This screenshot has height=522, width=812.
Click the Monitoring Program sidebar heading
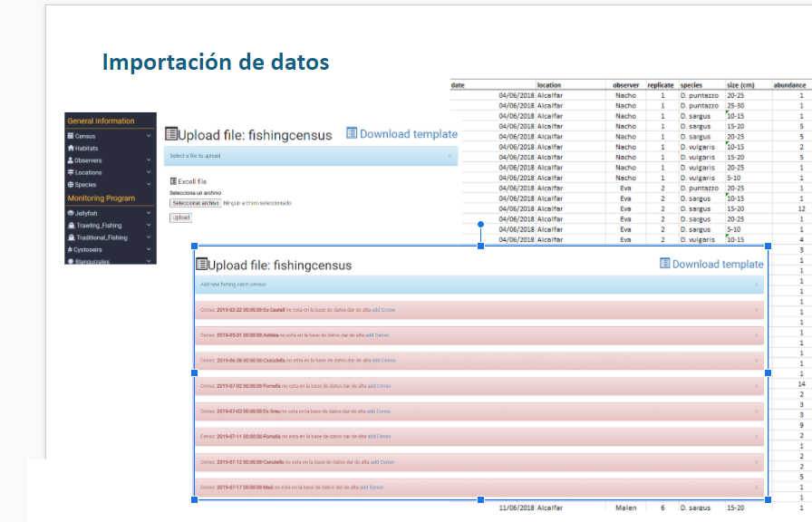tap(101, 198)
